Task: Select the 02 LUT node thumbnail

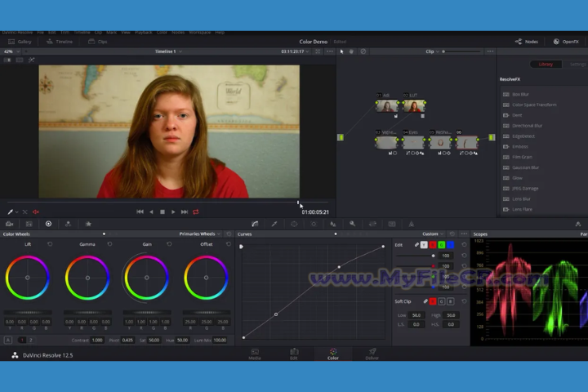Action: coord(414,106)
